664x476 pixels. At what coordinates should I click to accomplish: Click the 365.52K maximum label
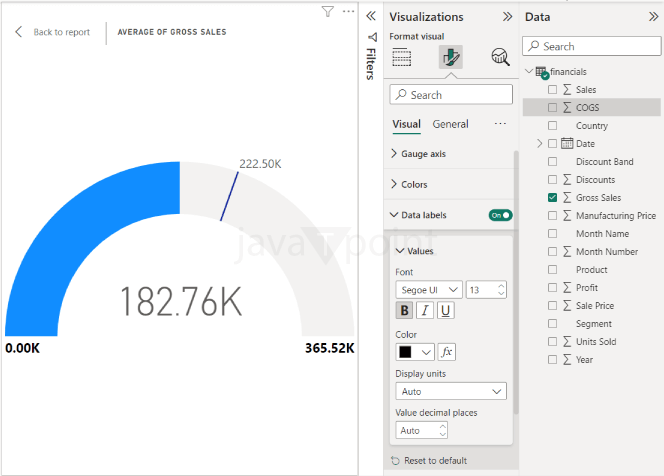pyautogui.click(x=329, y=348)
